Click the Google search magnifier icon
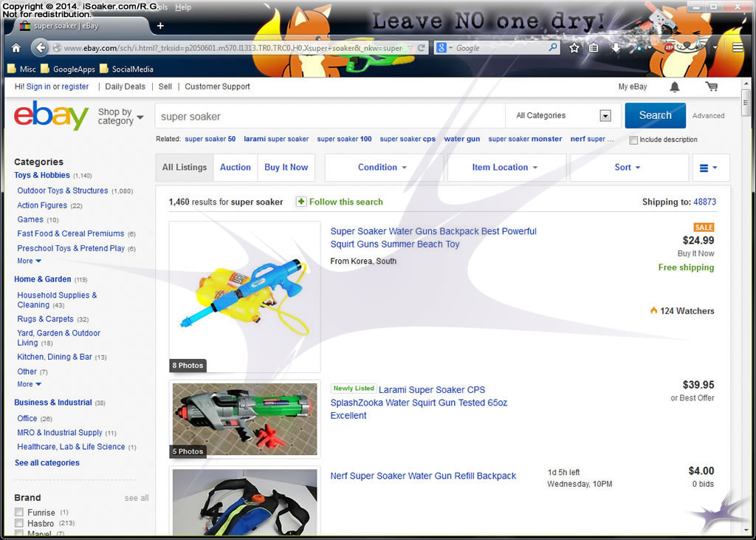The image size is (756, 540). pos(553,47)
